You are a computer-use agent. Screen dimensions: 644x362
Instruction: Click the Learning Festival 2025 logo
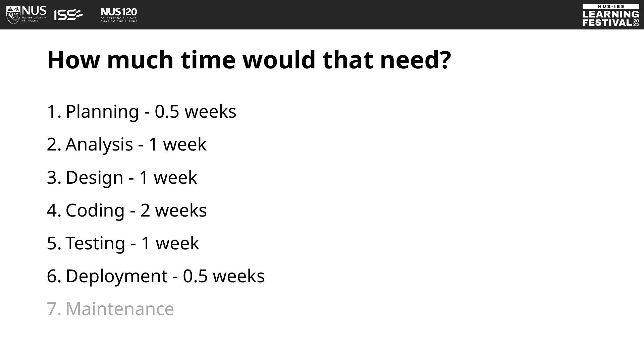[x=610, y=15]
